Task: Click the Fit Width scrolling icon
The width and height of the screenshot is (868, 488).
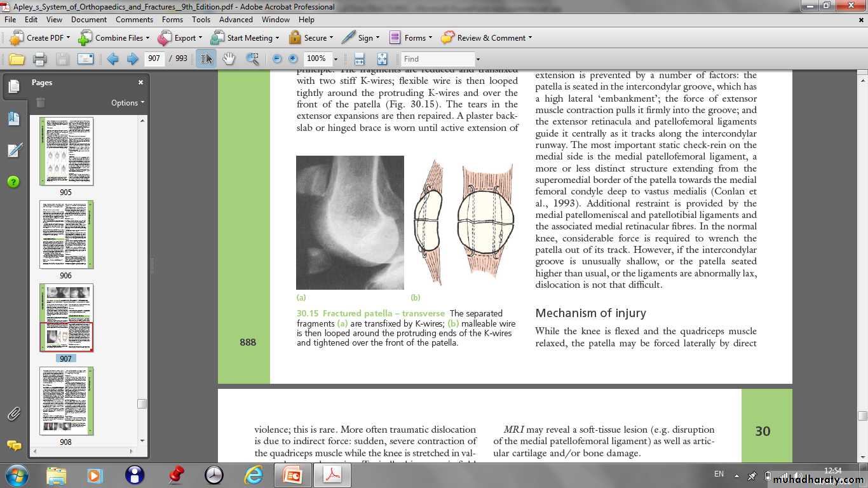Action: [359, 59]
